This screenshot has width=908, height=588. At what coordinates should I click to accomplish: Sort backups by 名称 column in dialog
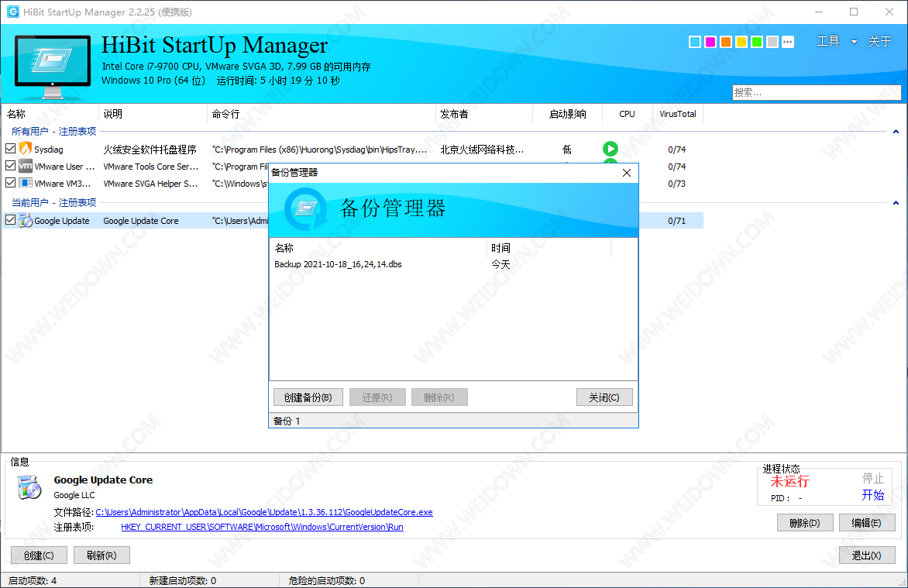(x=379, y=248)
